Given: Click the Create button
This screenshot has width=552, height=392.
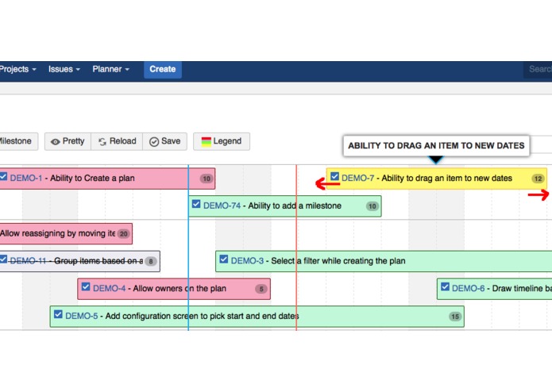Looking at the screenshot, I should coord(163,69).
